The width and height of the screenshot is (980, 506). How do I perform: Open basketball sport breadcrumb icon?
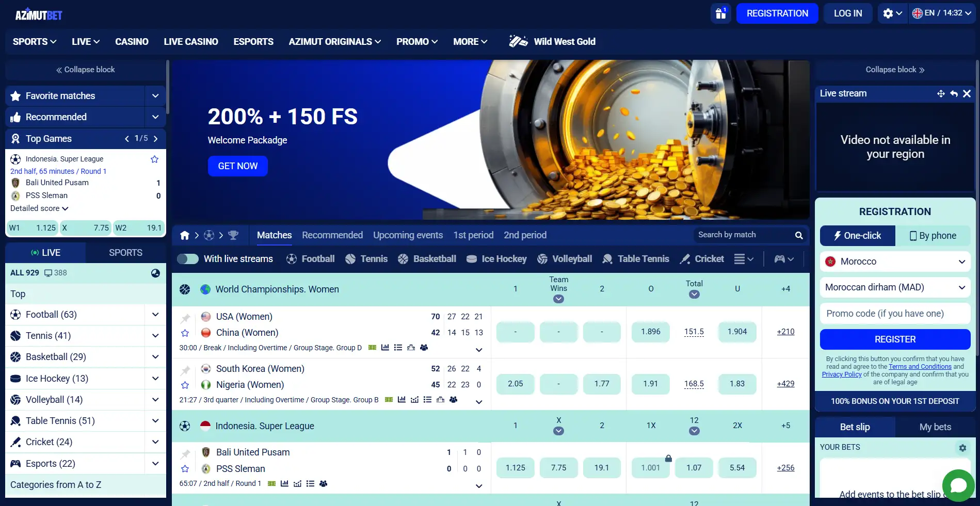(209, 235)
